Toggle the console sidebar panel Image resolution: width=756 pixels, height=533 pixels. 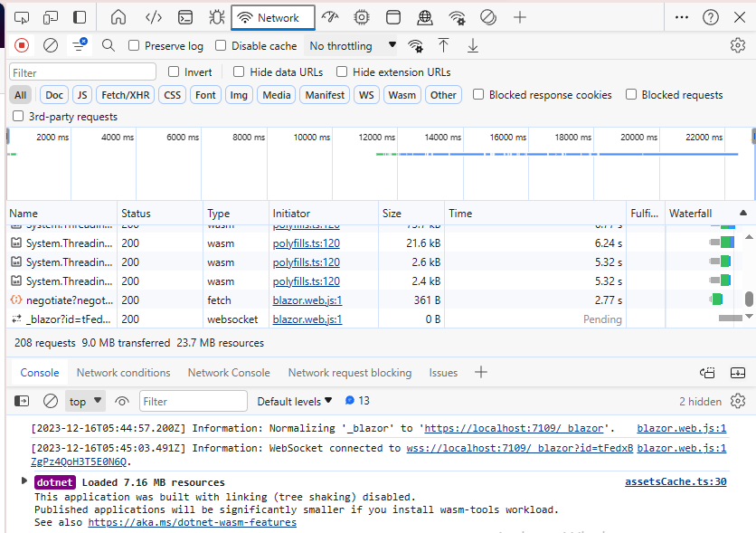(22, 401)
